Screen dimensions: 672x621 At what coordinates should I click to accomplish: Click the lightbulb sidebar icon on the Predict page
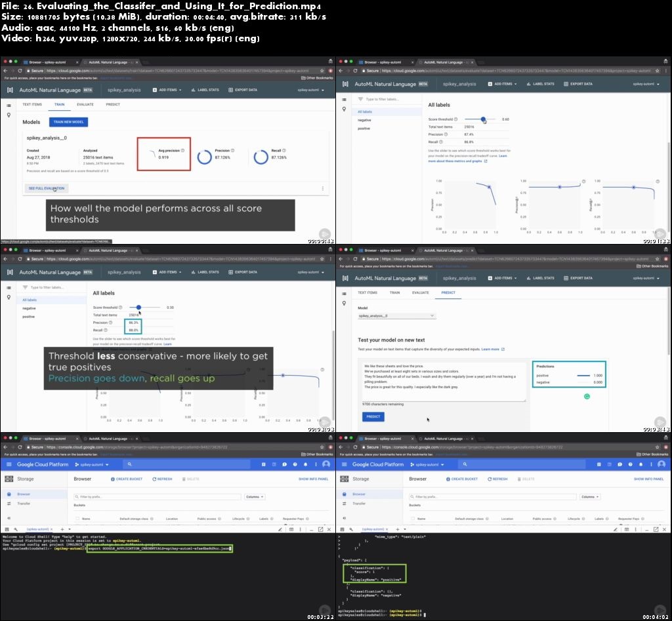[345, 304]
